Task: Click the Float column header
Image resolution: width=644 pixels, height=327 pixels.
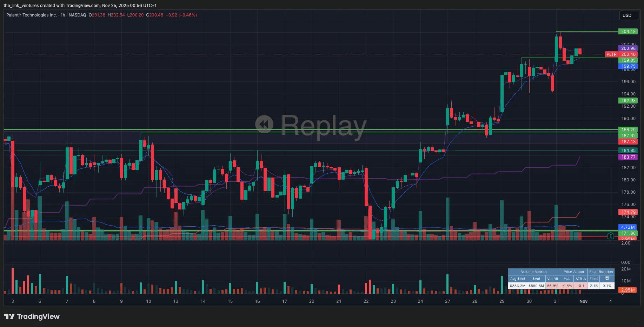Action: (594, 279)
